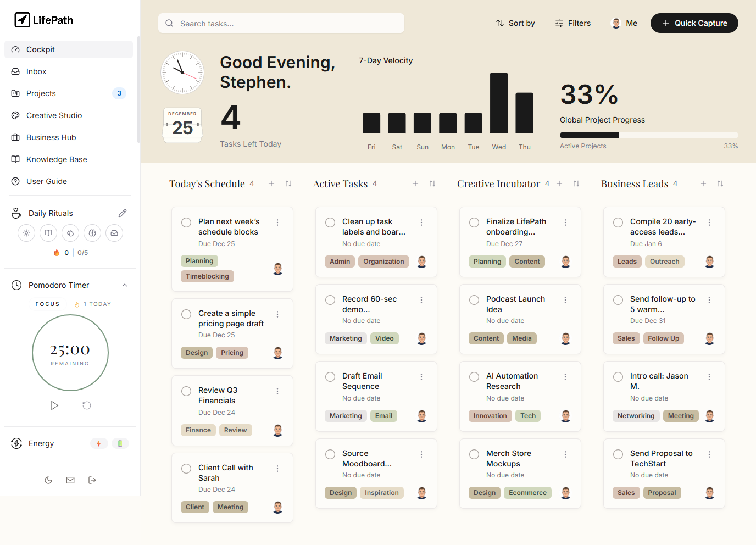Sort the Creative Incubator column

[576, 183]
